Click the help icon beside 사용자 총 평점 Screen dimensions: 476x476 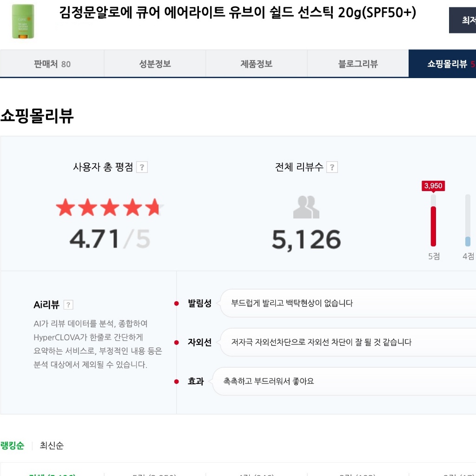pos(142,167)
